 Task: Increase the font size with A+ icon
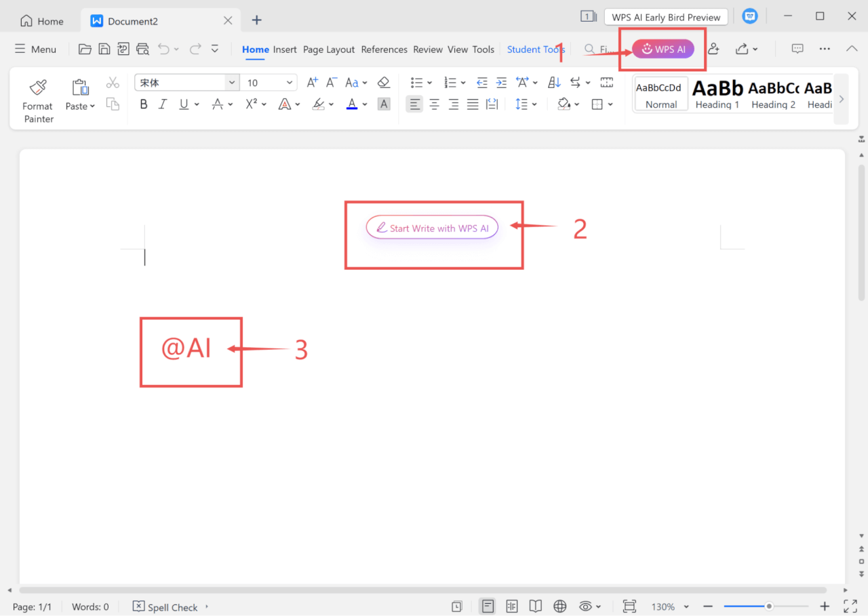point(312,83)
